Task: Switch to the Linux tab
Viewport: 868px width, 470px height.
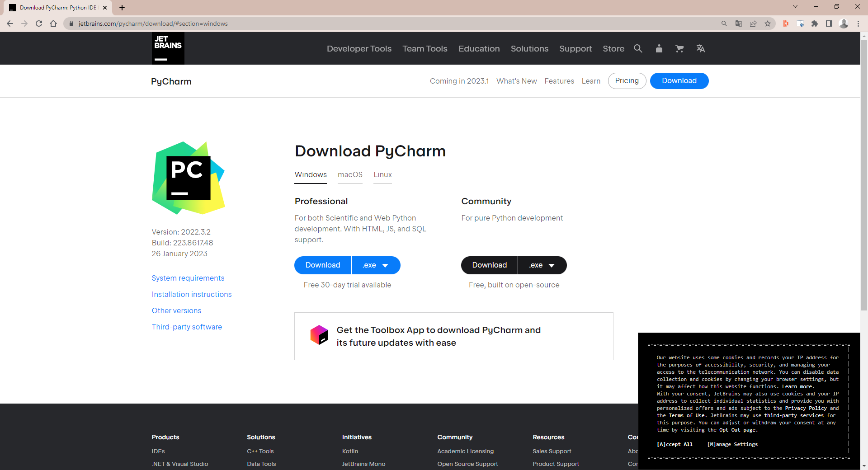Action: click(382, 175)
